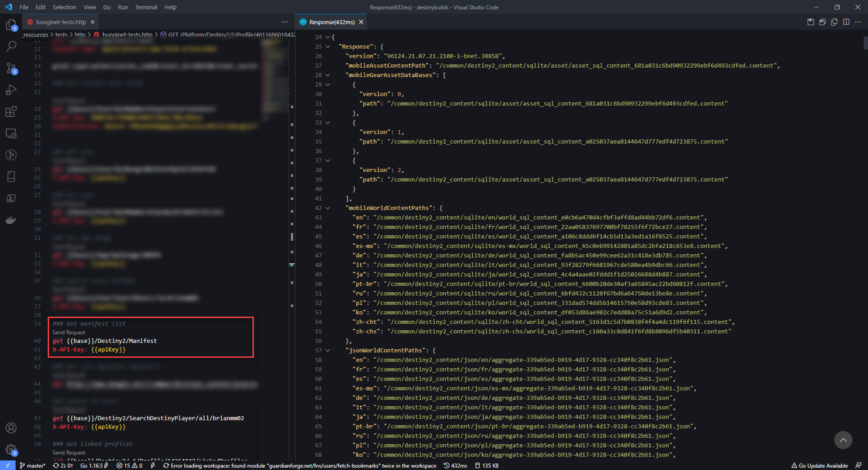
Task: Open the feedback icon in status bar
Action: tap(858, 465)
